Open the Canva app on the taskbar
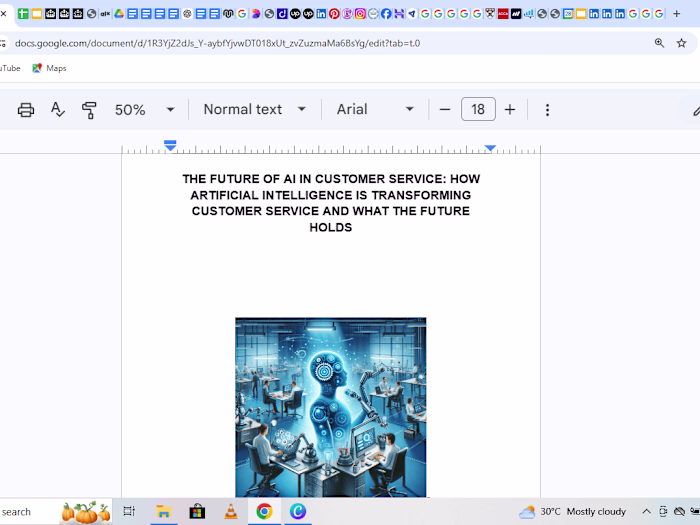Screen dimensions: 700x525 tap(298, 512)
